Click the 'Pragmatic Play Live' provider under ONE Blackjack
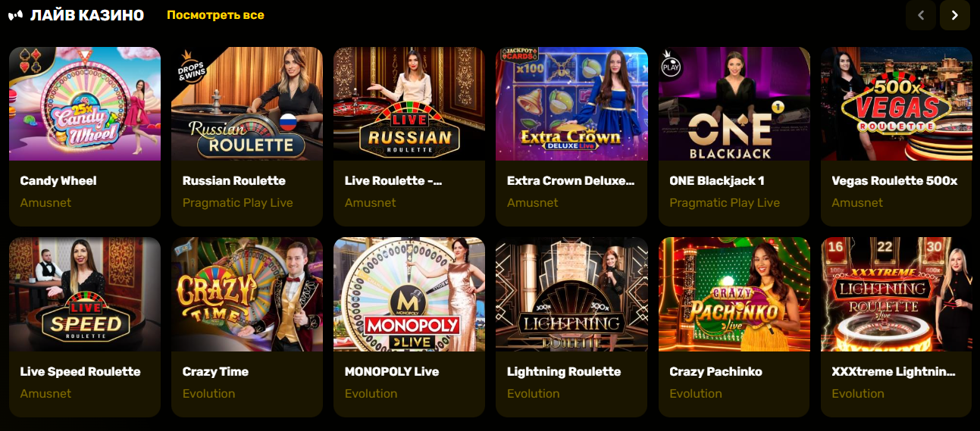 pos(725,203)
